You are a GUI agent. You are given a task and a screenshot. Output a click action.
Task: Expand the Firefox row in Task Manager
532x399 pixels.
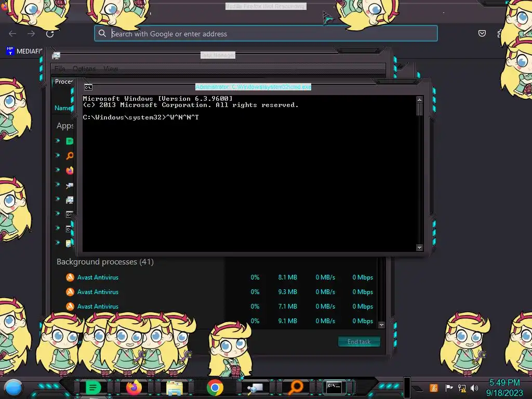[58, 170]
